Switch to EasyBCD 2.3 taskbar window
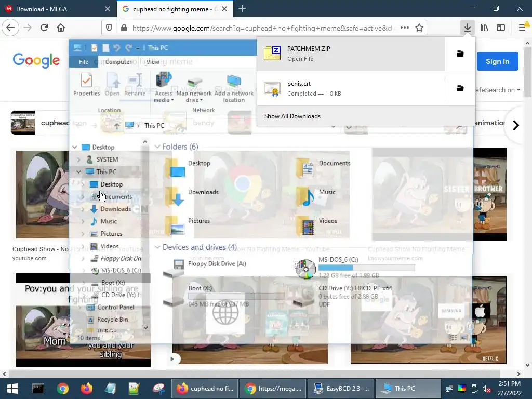Screen dimensions: 532x399 pyautogui.click(x=341, y=389)
